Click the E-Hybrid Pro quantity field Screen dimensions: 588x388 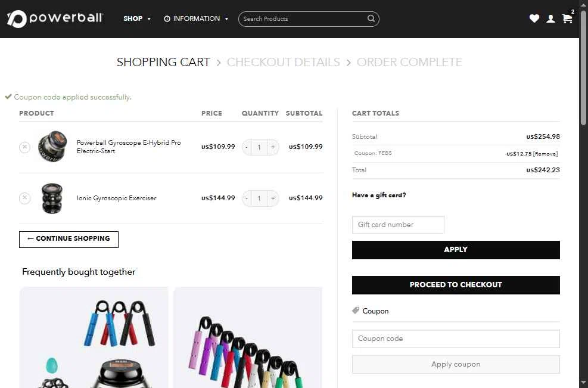point(259,147)
